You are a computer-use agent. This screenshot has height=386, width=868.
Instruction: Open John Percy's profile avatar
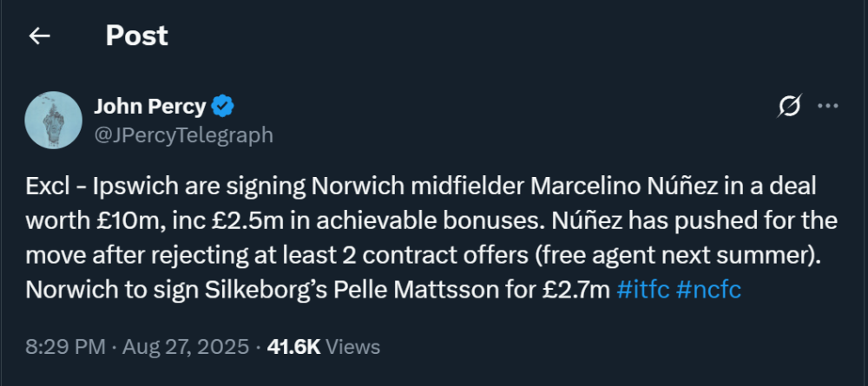(x=53, y=121)
